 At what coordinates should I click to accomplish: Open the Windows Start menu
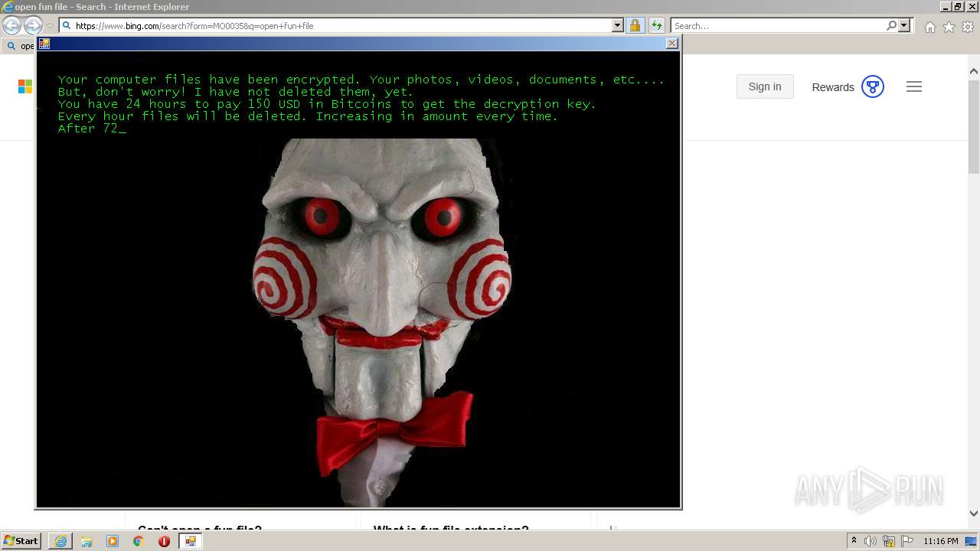coord(21,541)
